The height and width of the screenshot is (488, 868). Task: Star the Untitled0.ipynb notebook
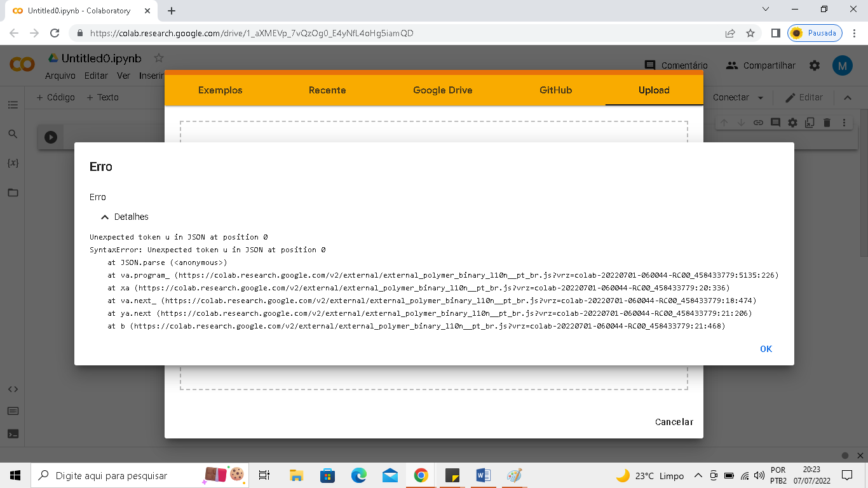click(x=159, y=58)
